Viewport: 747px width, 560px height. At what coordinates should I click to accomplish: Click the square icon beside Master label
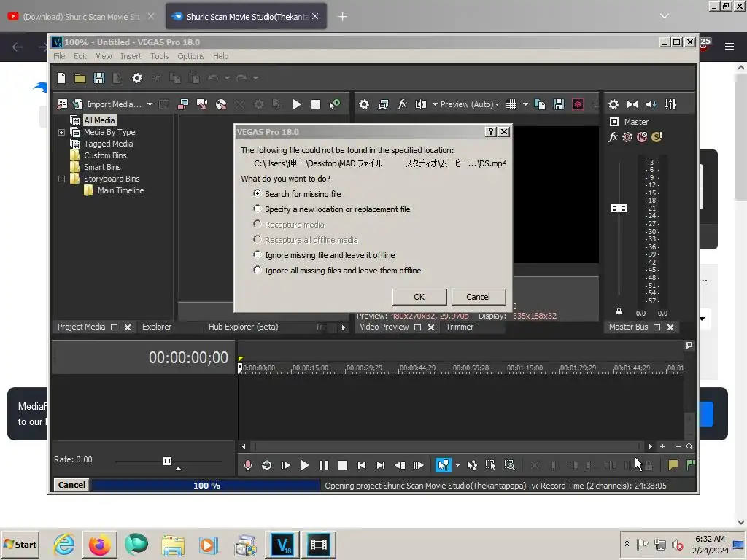pyautogui.click(x=614, y=122)
